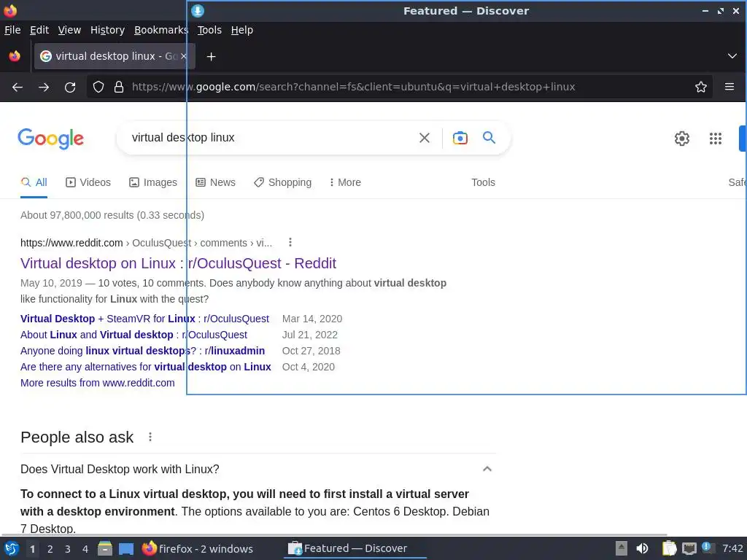This screenshot has height=560, width=747.
Task: Activate Featured — Discover taskbar entry
Action: pyautogui.click(x=355, y=548)
